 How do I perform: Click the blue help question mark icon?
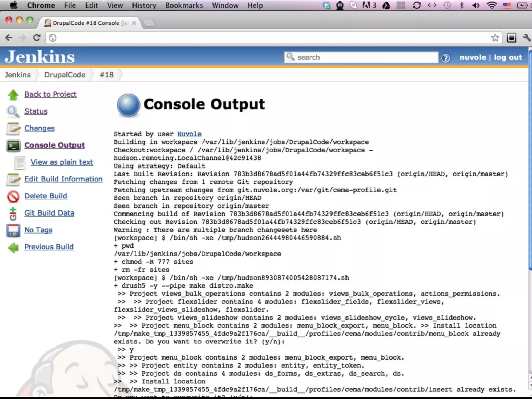click(445, 58)
